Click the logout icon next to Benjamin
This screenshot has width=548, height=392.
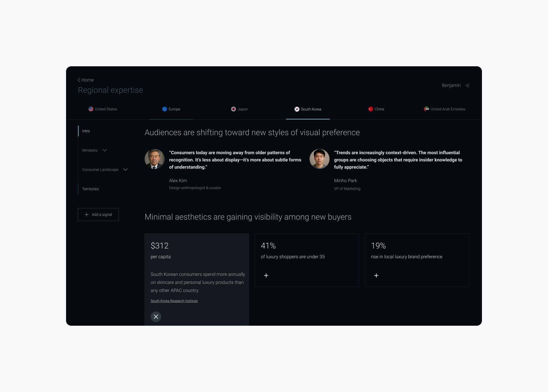click(x=467, y=85)
